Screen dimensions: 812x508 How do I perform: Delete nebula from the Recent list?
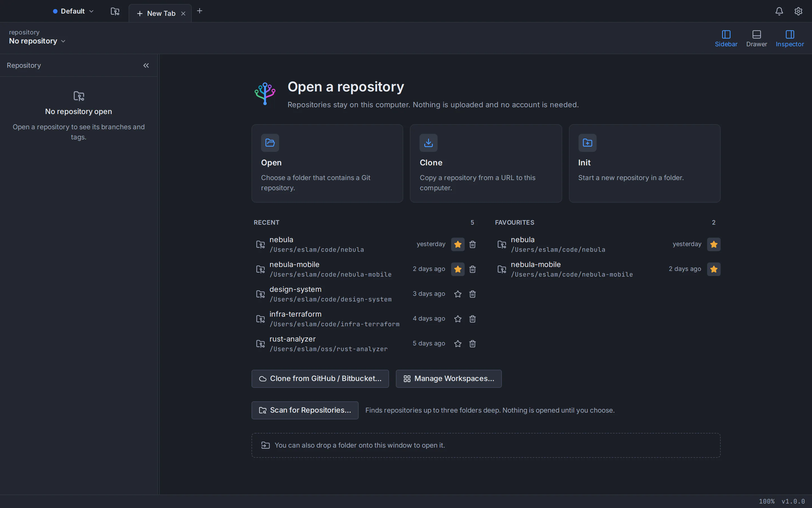[x=473, y=244]
